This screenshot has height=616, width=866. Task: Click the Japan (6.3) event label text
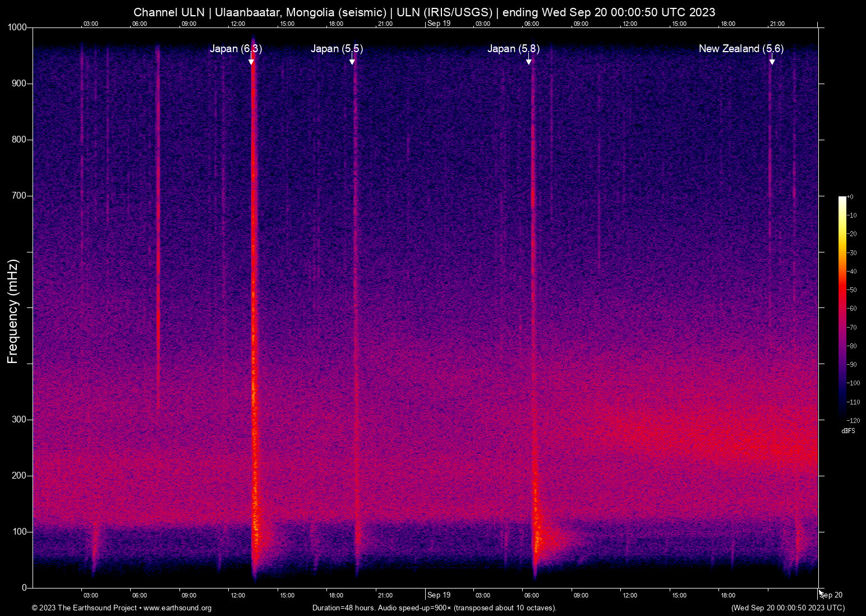[x=236, y=49]
